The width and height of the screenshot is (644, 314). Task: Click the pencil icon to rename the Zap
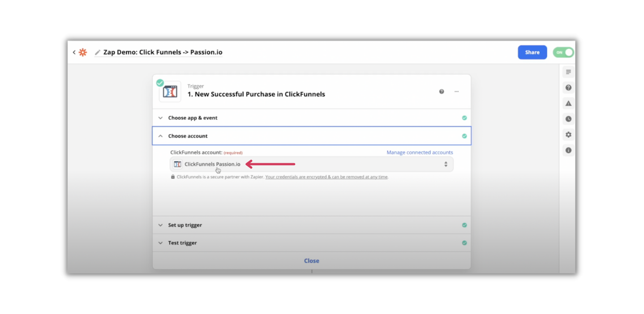click(97, 52)
